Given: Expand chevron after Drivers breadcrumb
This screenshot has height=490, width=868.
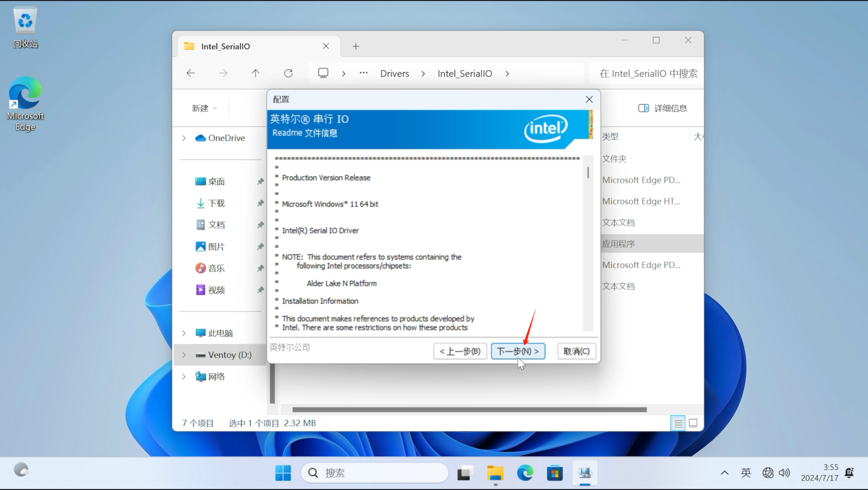Looking at the screenshot, I should (x=423, y=74).
